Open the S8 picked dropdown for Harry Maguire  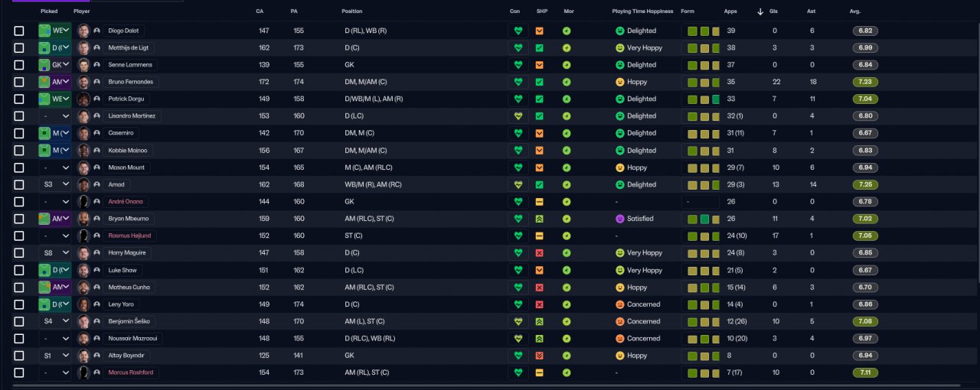(54, 253)
